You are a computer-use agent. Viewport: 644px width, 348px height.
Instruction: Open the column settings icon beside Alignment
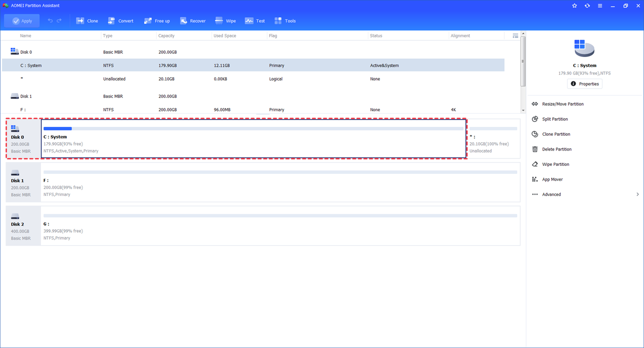click(515, 36)
